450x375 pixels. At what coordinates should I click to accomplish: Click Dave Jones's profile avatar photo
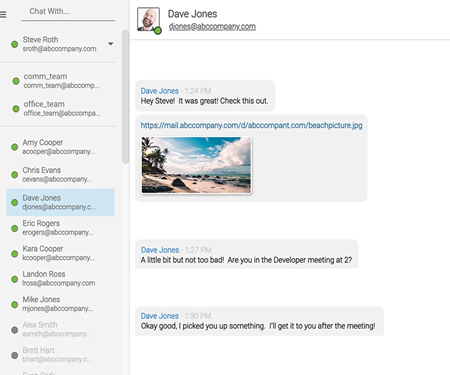click(x=148, y=19)
